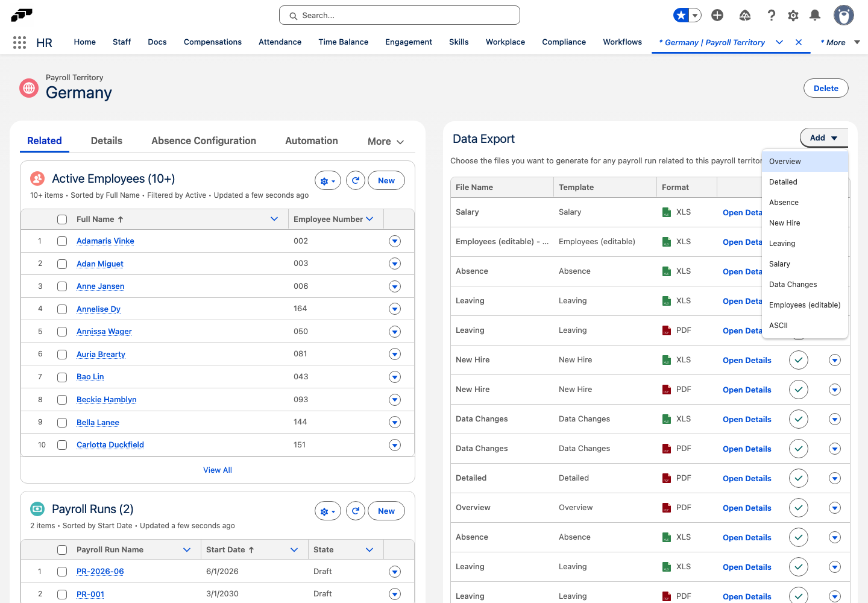Open row menu for Data Changes XLS
The image size is (868, 603).
(x=835, y=419)
